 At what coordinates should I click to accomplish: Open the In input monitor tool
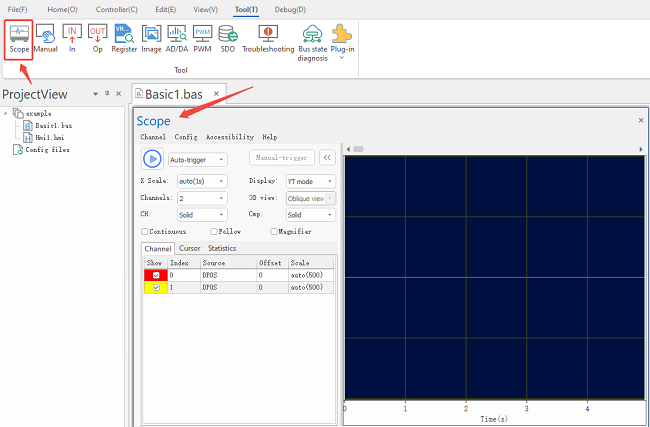pos(72,40)
